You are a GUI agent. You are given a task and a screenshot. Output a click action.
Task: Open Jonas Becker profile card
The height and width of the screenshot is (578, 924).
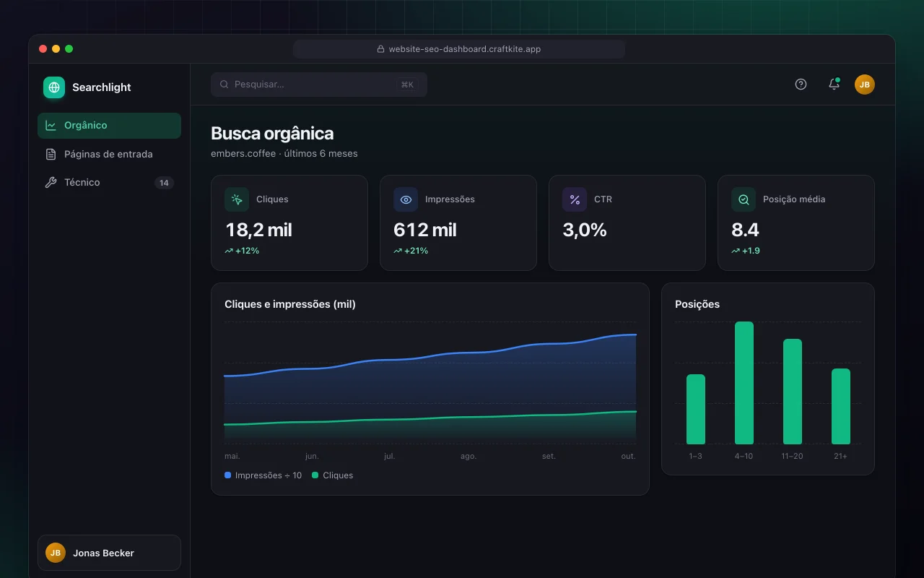coord(109,553)
